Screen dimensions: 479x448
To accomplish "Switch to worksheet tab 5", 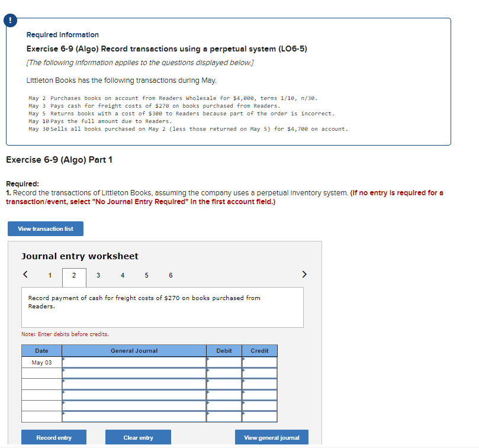I will tap(147, 275).
